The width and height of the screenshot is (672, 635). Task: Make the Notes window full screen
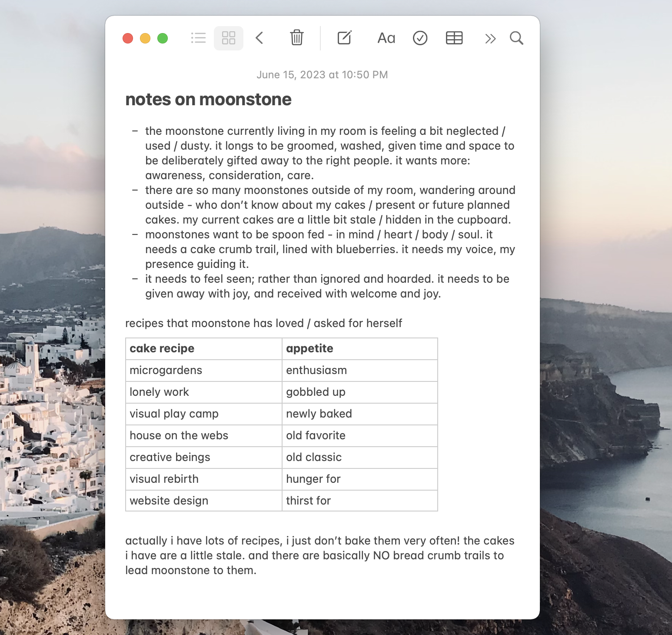tap(163, 38)
